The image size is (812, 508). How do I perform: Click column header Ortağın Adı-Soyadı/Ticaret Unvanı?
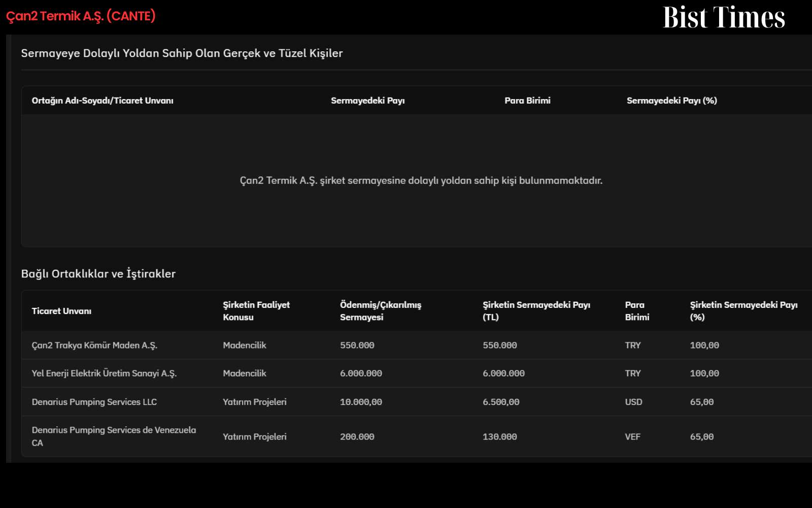coord(103,101)
